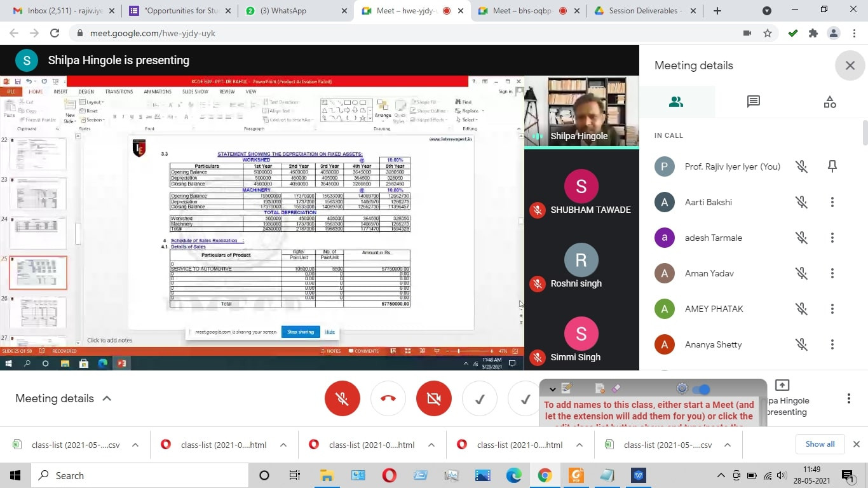Open the Activities shapes icon in side panel
The image size is (868, 488).
[x=829, y=102]
